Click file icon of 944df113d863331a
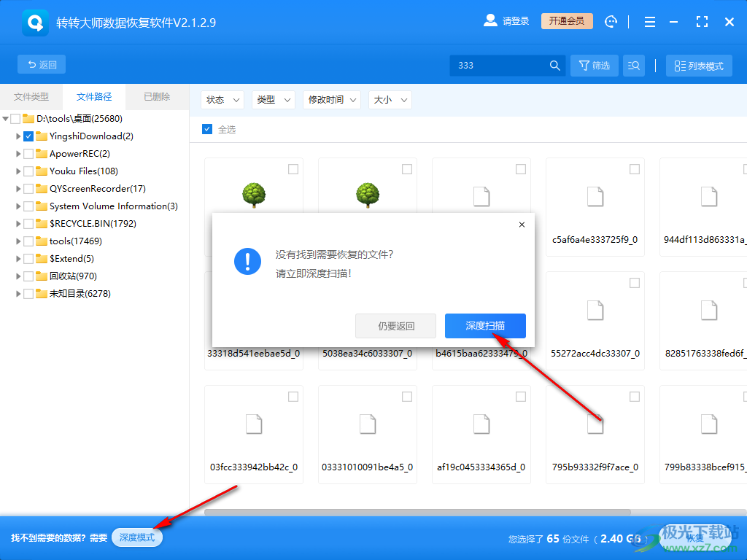Viewport: 747px width, 560px height. click(x=709, y=197)
